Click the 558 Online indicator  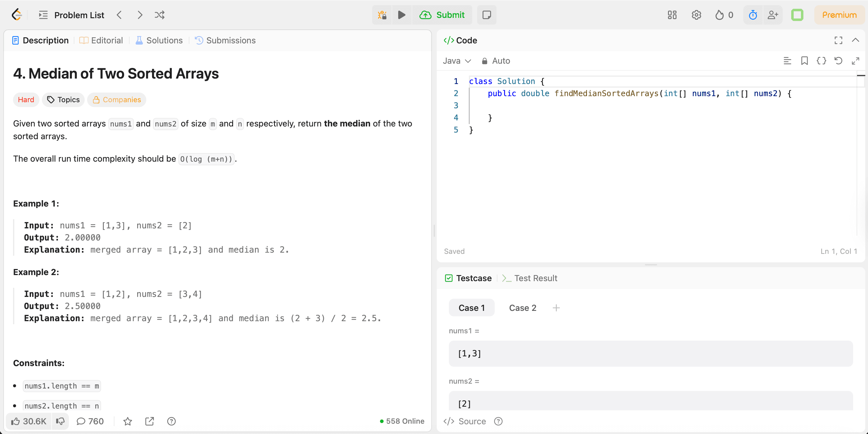[402, 421]
